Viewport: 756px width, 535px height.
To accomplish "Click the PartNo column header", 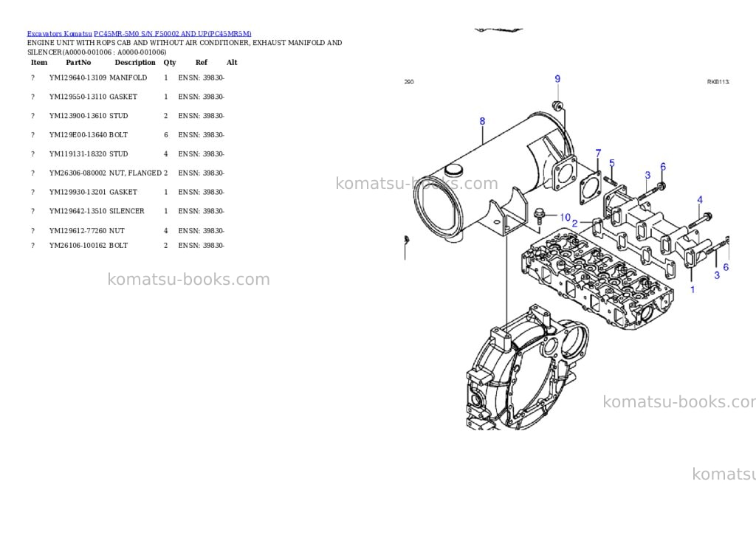I will (x=78, y=63).
